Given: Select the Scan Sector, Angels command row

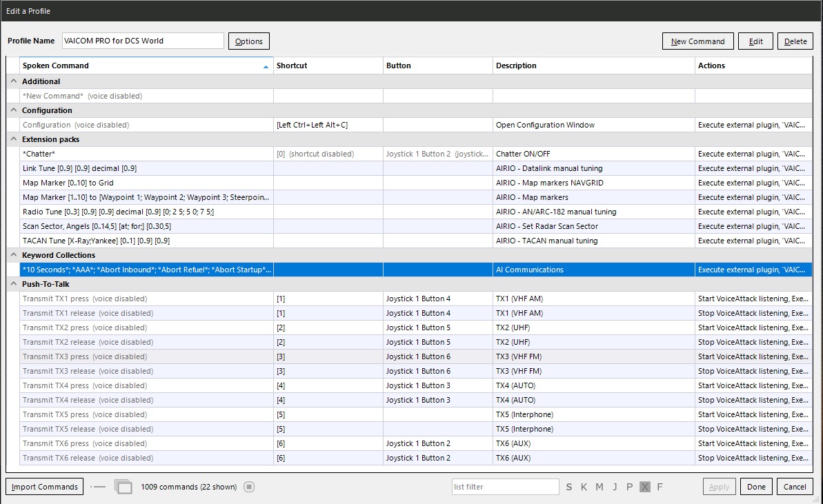Looking at the screenshot, I should tap(416, 226).
